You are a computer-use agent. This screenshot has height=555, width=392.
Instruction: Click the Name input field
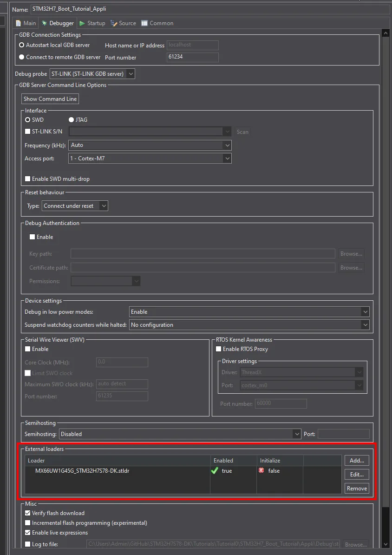[210, 9]
